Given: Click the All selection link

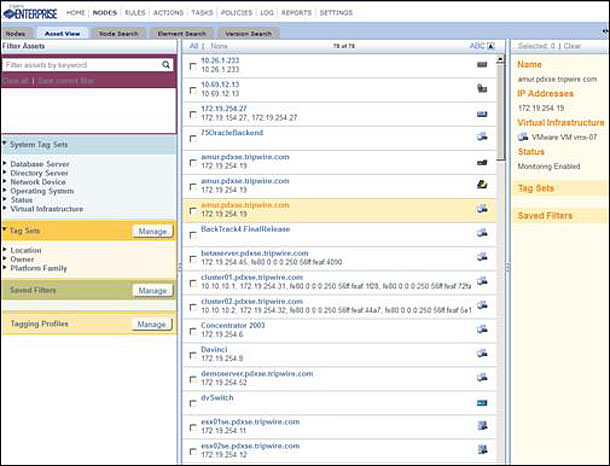Looking at the screenshot, I should [x=193, y=46].
